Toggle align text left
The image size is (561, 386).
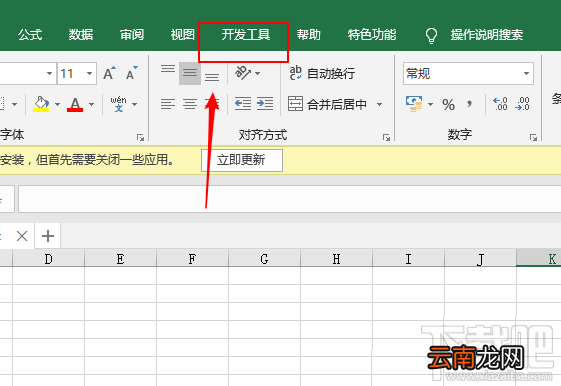click(x=168, y=104)
